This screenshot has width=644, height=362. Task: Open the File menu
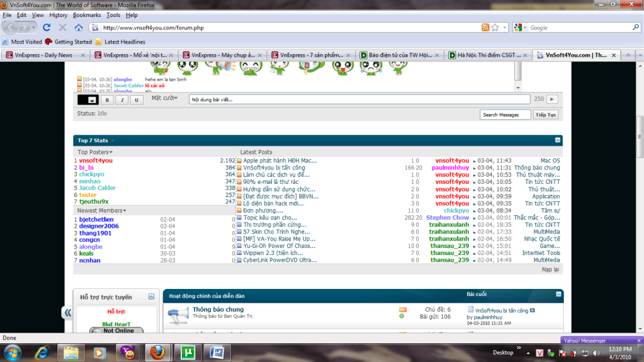tap(7, 15)
